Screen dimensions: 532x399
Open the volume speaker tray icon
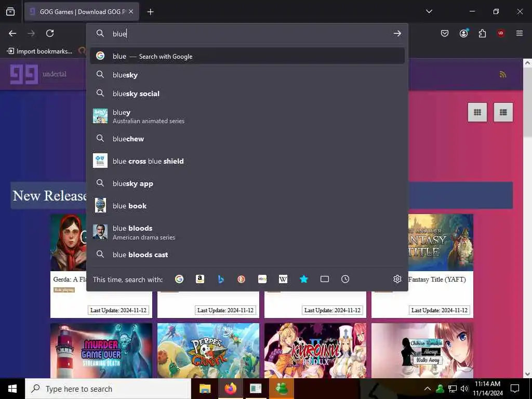(x=464, y=389)
